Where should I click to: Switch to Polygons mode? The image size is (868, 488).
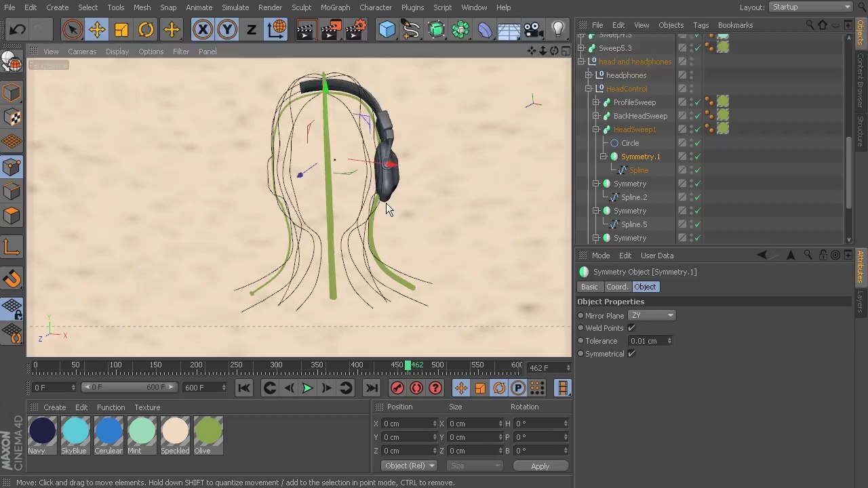click(x=12, y=216)
